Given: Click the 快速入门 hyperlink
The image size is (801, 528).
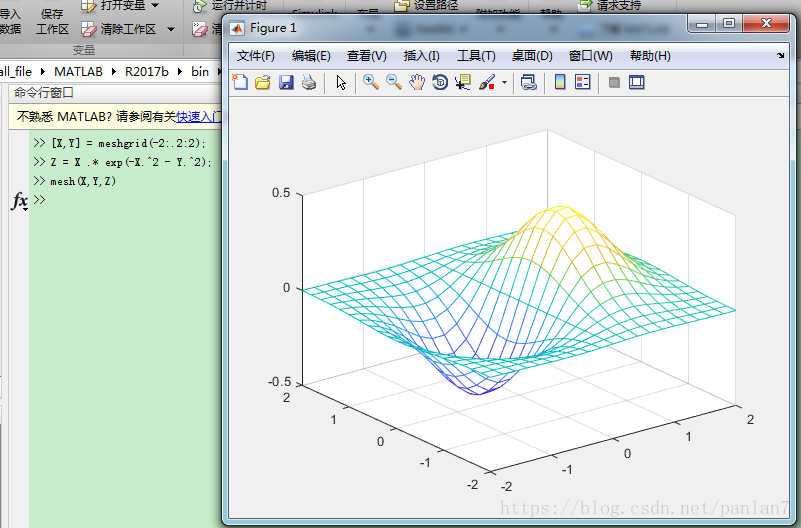Looking at the screenshot, I should pos(198,116).
